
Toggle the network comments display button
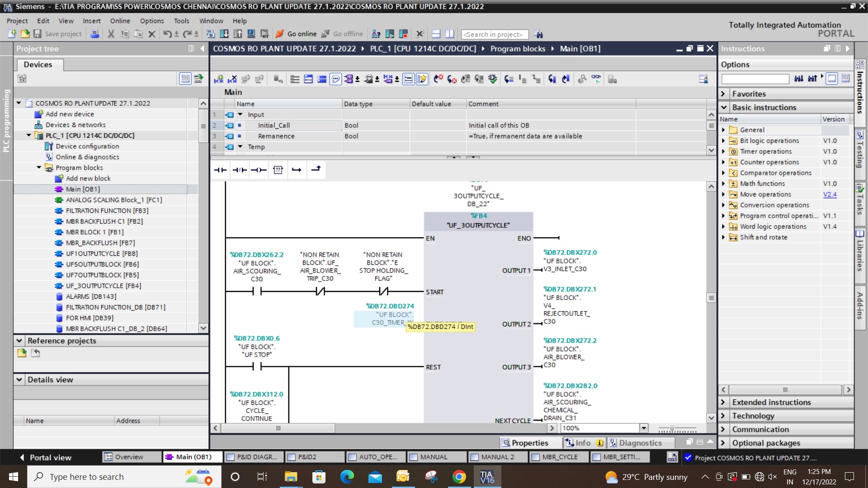coord(335,79)
